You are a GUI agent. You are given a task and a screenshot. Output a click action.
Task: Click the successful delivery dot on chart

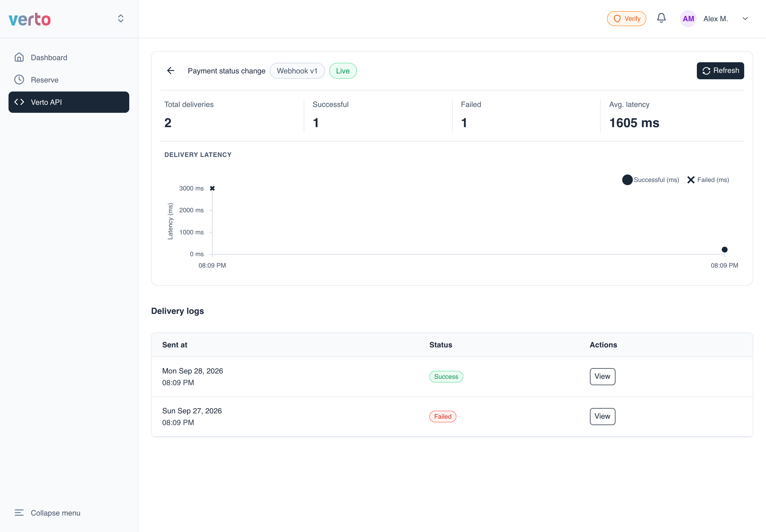tap(724, 249)
